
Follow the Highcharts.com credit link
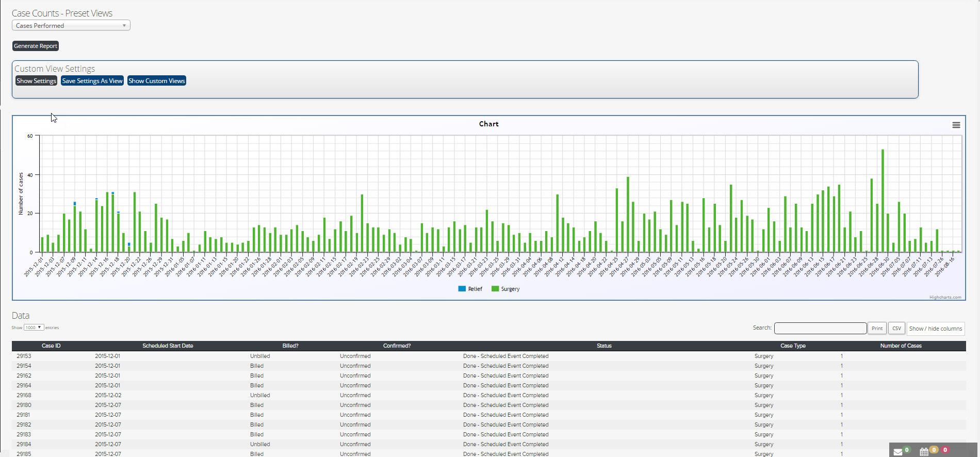click(x=945, y=297)
